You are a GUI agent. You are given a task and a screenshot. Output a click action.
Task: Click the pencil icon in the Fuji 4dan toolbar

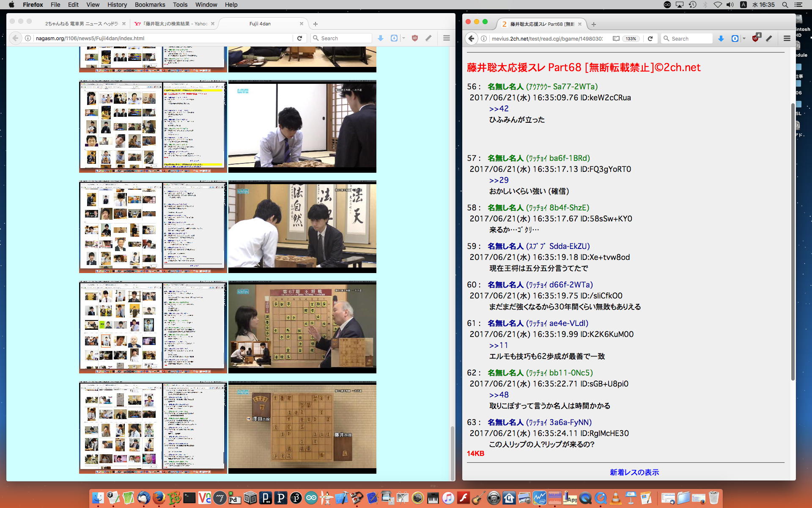tap(428, 38)
